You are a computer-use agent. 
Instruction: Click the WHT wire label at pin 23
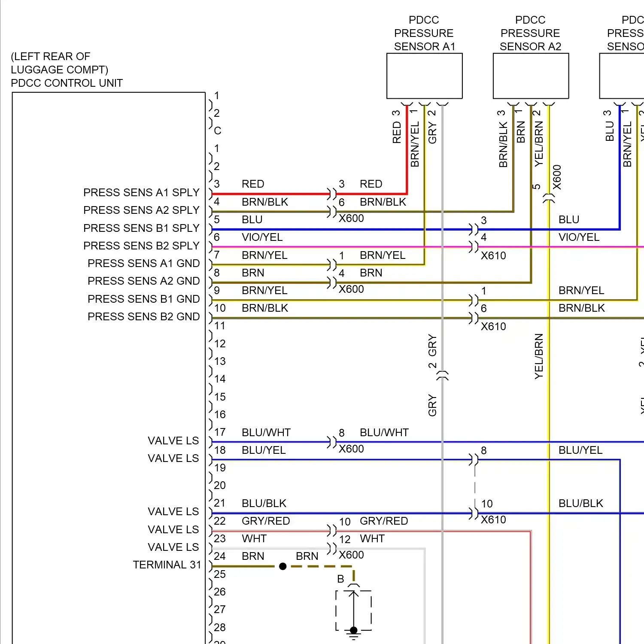254,538
